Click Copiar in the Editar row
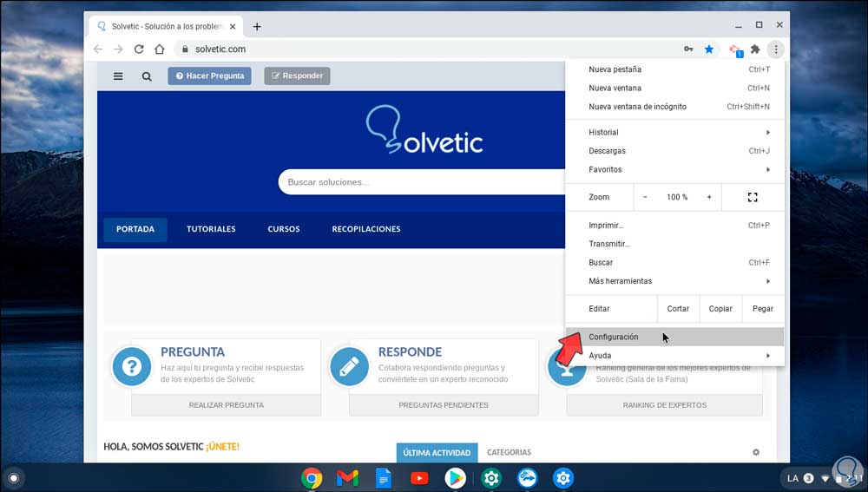This screenshot has height=492, width=868. 720,309
